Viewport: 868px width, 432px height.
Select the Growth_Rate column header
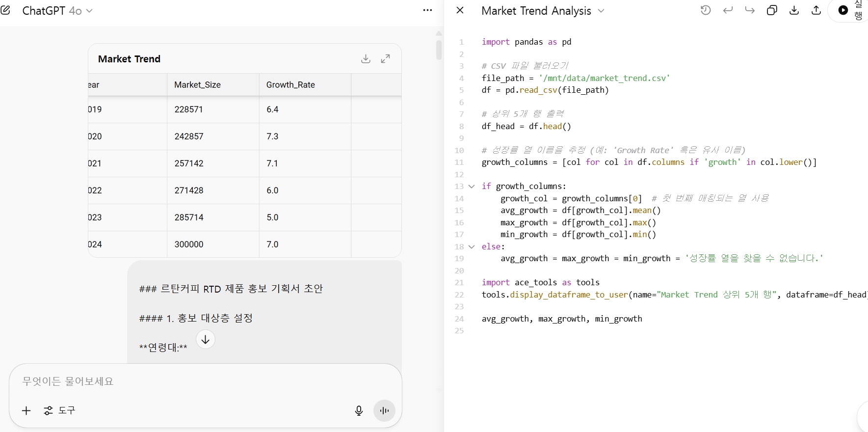pos(305,85)
